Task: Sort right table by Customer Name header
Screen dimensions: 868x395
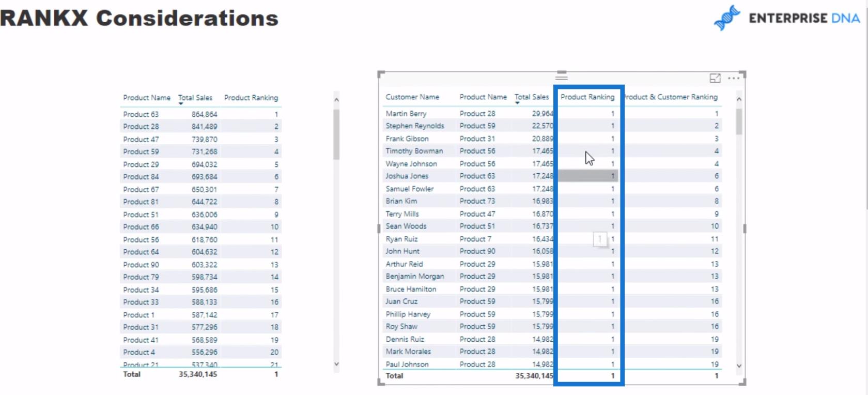Action: [412, 97]
